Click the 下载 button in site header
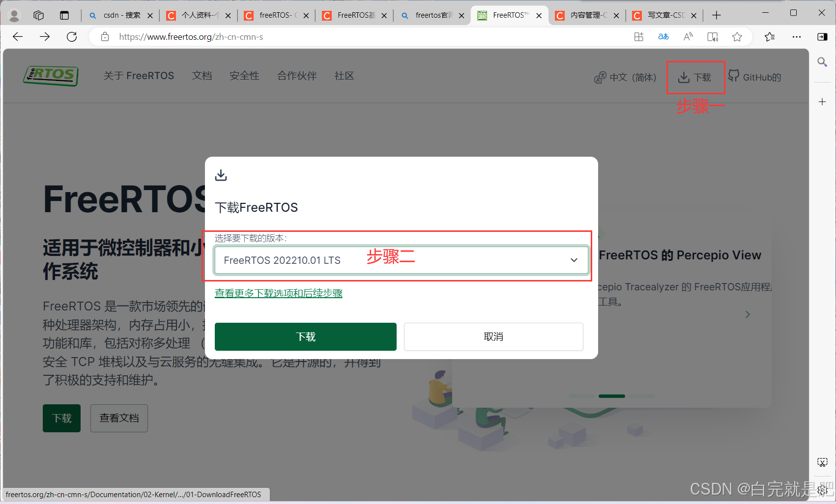 [695, 77]
